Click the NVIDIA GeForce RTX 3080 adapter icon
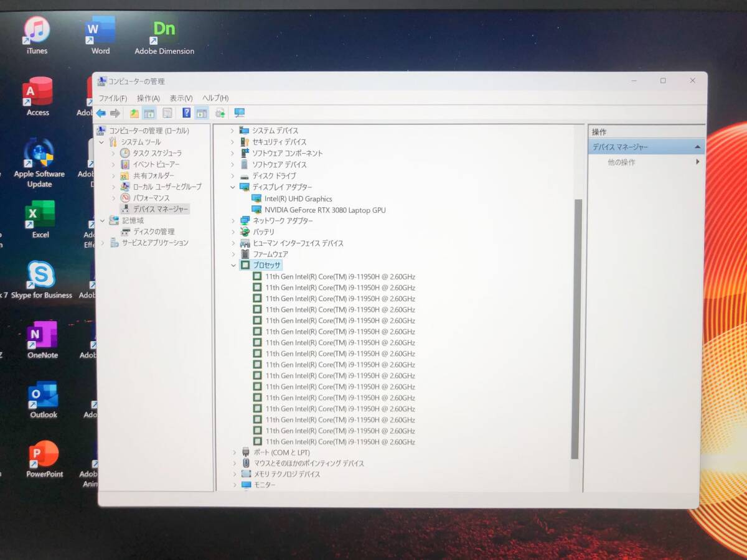 coord(256,210)
